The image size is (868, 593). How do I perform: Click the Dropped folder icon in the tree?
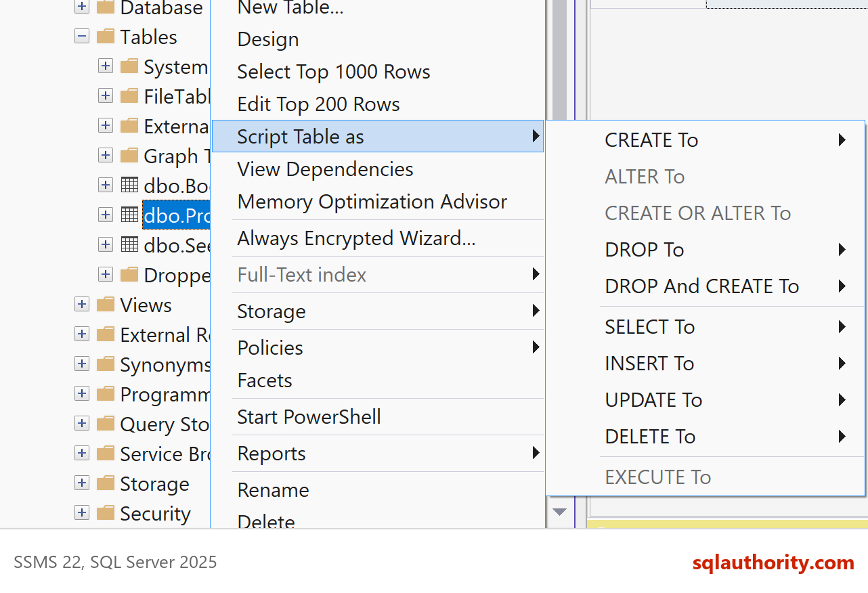point(129,275)
